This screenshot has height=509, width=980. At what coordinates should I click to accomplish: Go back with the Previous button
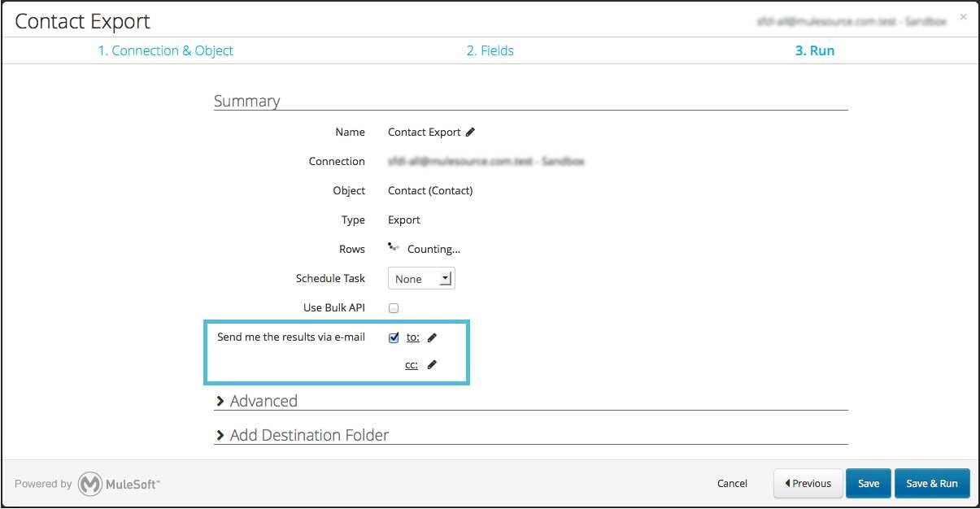pyautogui.click(x=808, y=483)
